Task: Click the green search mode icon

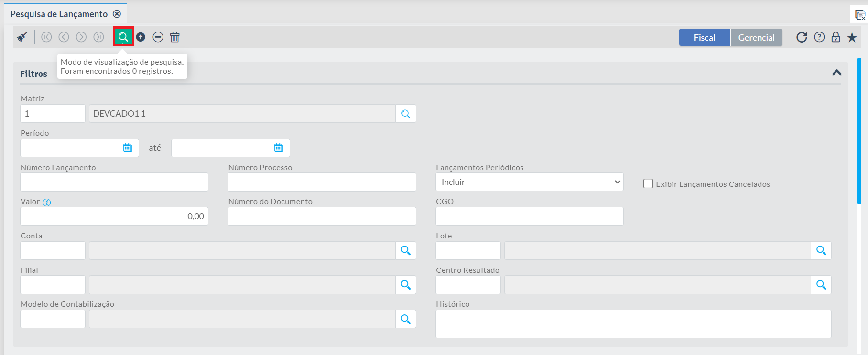Action: coord(123,37)
